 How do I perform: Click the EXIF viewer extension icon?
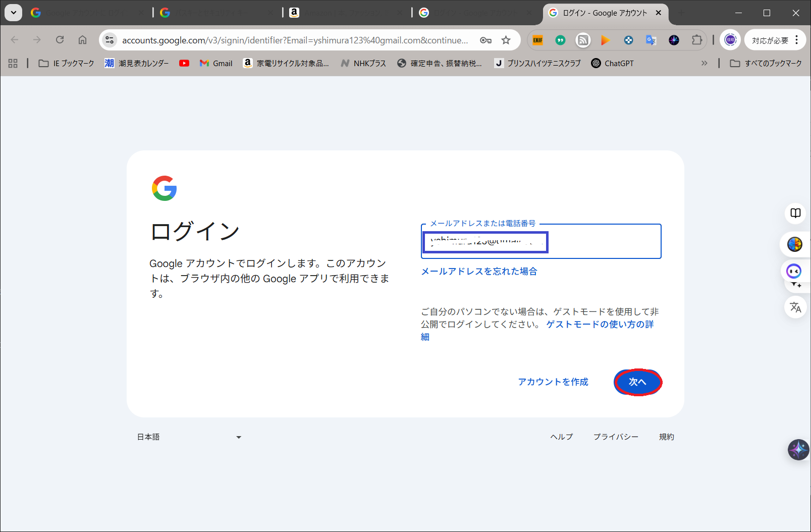coord(538,40)
